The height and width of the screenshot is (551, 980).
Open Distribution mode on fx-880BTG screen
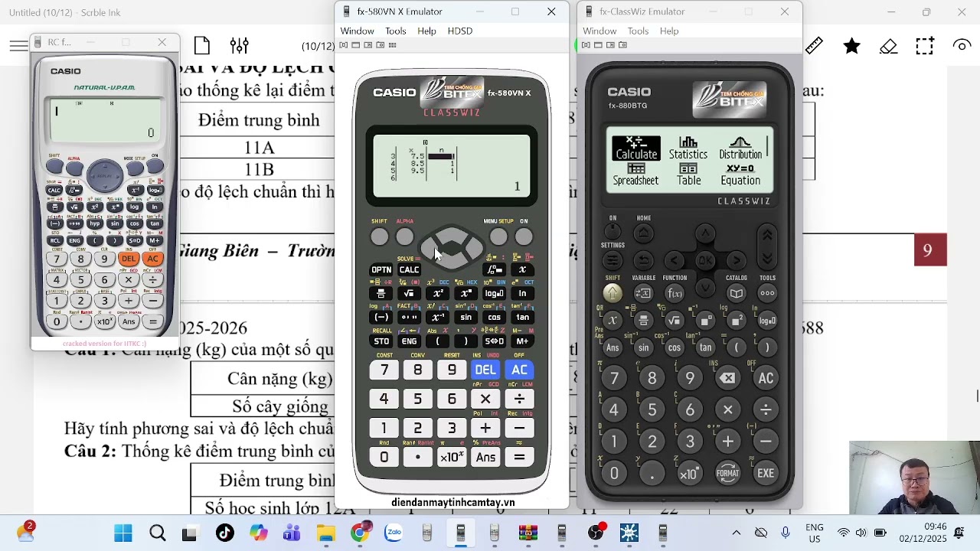[x=740, y=148]
